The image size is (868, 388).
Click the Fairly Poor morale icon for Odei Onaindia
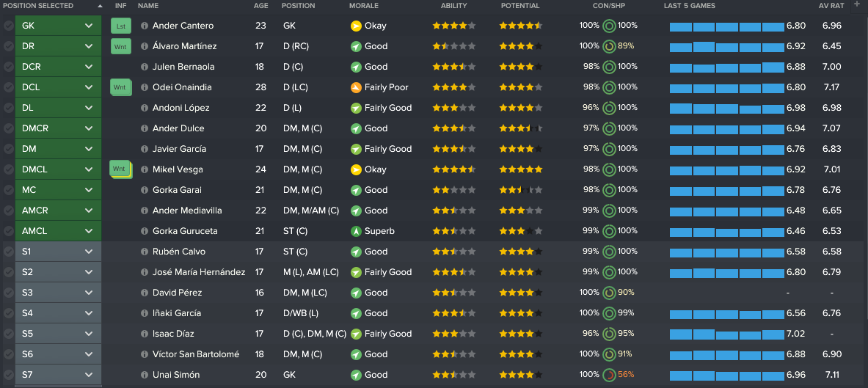pos(356,87)
